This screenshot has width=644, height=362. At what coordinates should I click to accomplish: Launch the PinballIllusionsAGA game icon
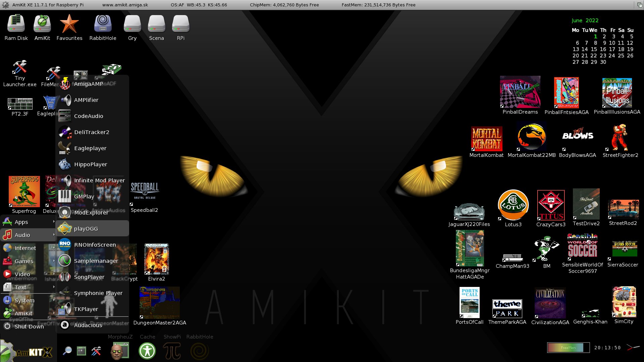tap(617, 93)
